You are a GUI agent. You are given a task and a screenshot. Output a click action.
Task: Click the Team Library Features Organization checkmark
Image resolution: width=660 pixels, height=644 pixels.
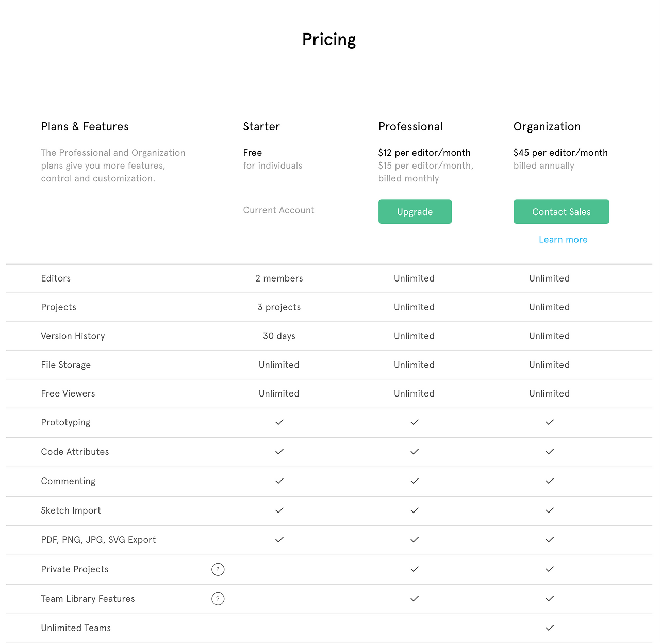[550, 599]
